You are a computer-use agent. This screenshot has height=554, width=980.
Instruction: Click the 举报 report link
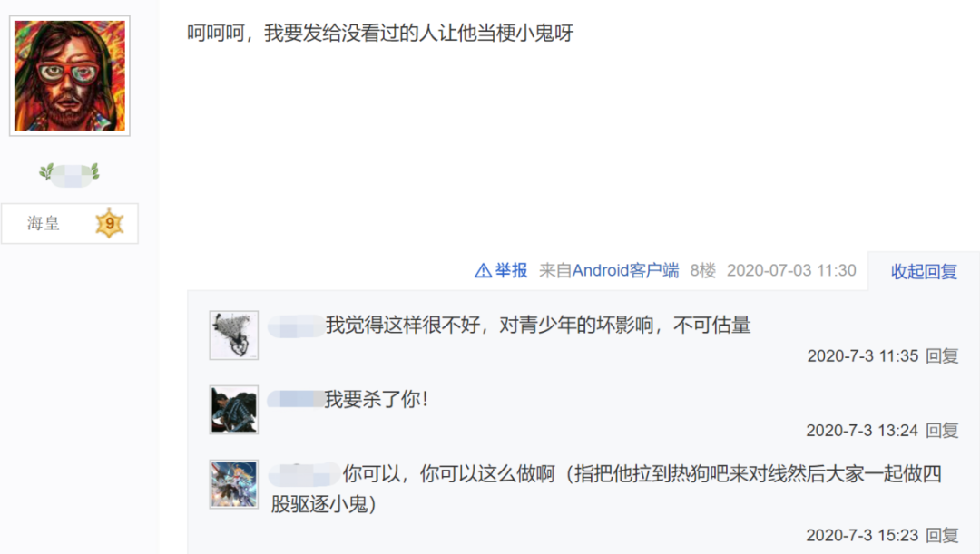511,270
